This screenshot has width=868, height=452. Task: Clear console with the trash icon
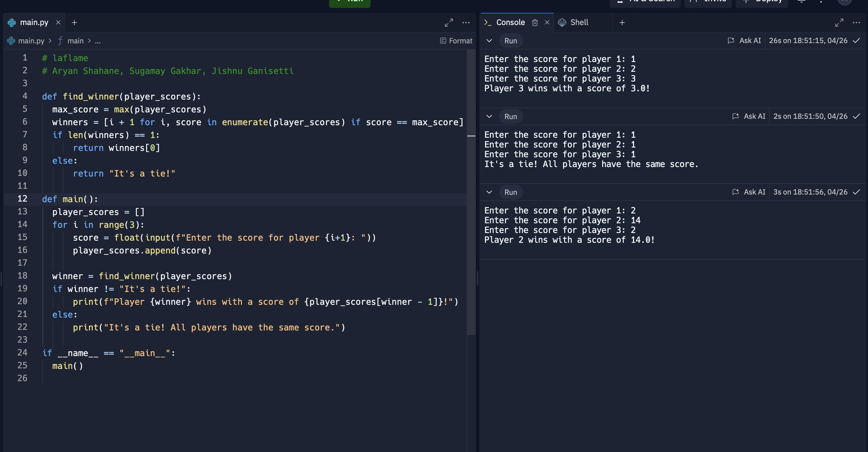(535, 23)
